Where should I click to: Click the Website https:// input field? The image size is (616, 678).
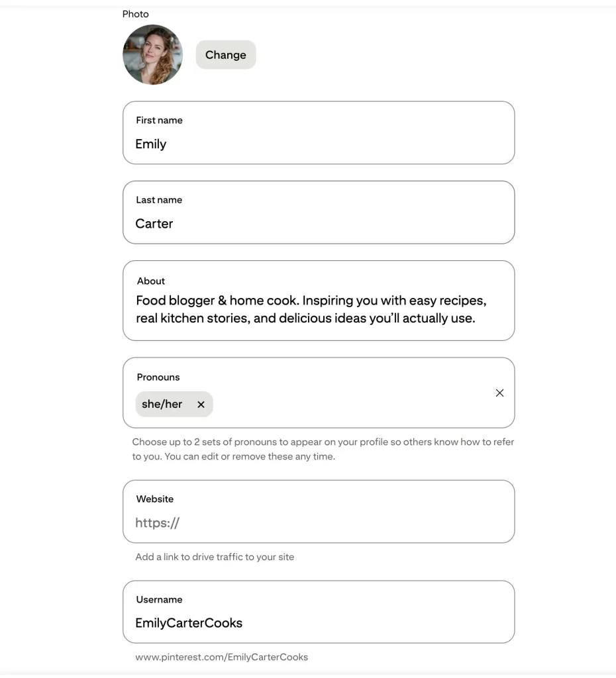tap(319, 512)
